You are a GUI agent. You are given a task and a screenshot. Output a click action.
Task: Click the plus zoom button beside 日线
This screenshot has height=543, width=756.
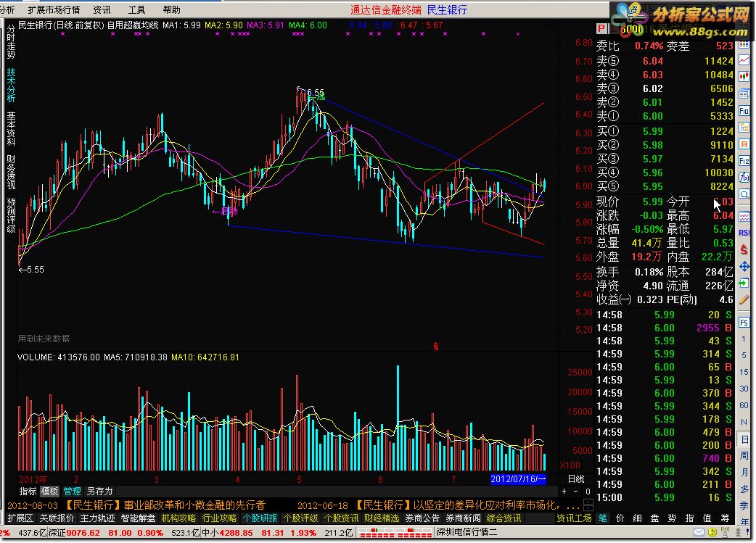coord(564,492)
